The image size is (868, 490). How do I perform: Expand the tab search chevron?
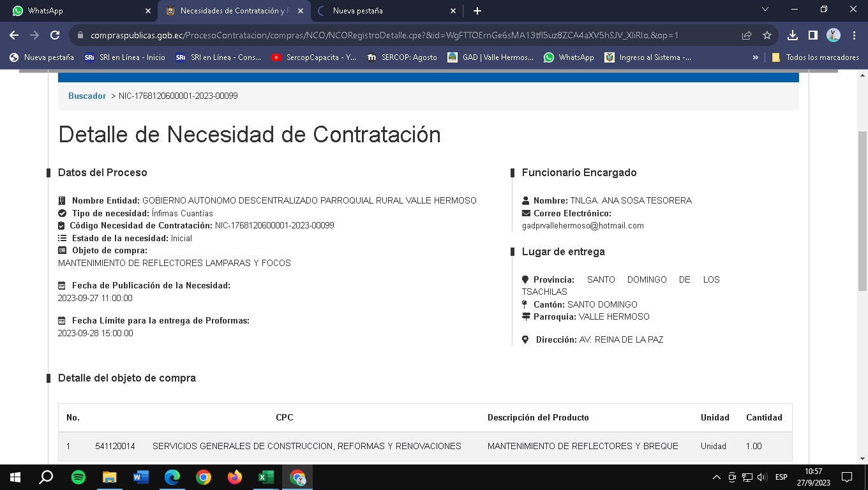click(x=765, y=10)
